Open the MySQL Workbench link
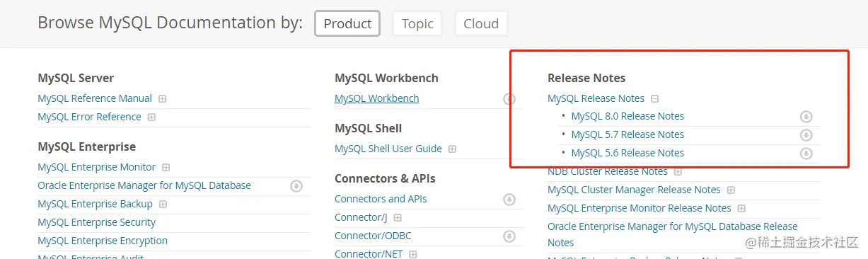Screen dimensions: 868x259 [x=377, y=98]
